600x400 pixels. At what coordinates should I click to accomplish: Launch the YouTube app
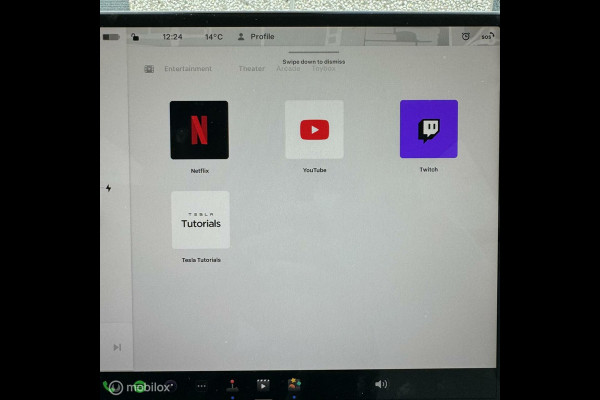[314, 129]
